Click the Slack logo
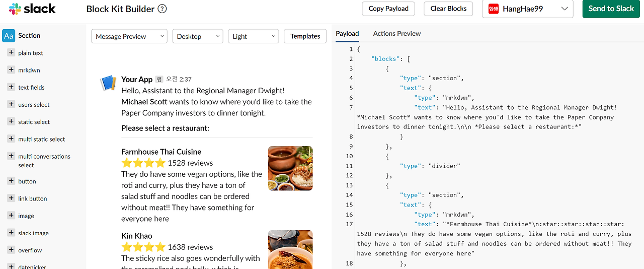This screenshot has height=269, width=644. tap(32, 9)
